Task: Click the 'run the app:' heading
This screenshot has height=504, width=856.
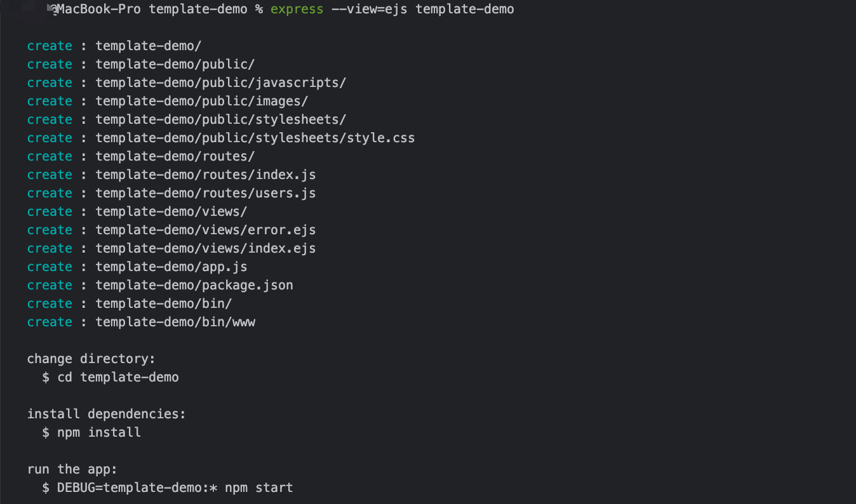Action: [x=72, y=469]
